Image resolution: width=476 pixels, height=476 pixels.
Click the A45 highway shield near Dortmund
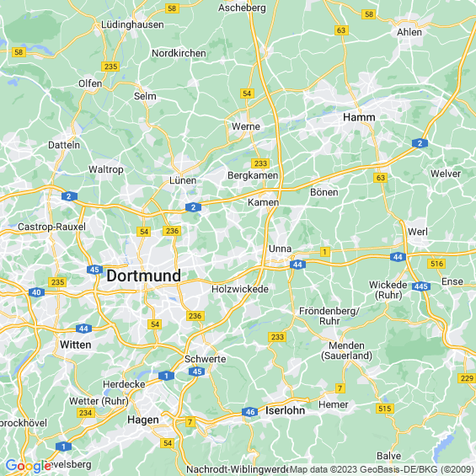(x=94, y=270)
